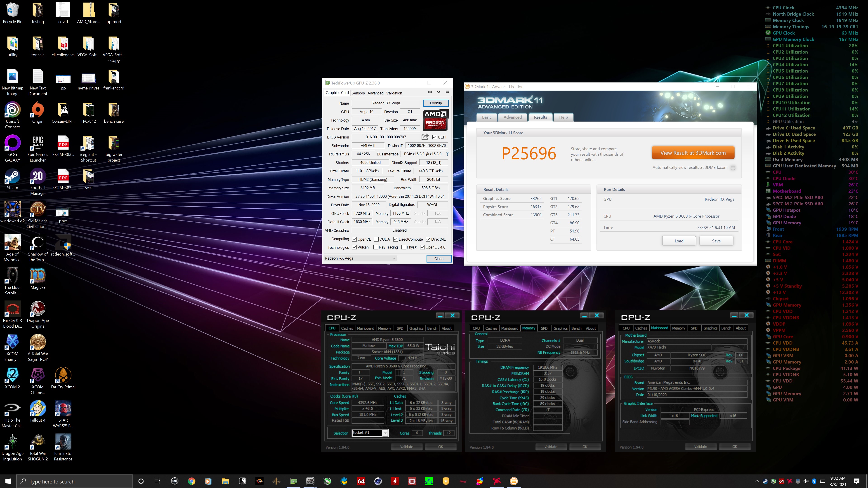Screen dimensions: 868x488
Task: Click OK in the CPU-Z Mainboard window
Action: (735, 447)
